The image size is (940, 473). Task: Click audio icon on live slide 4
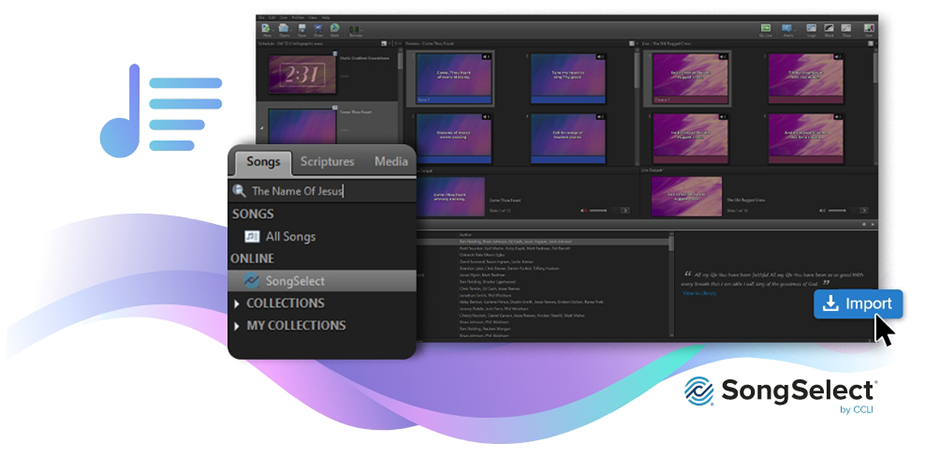click(838, 116)
